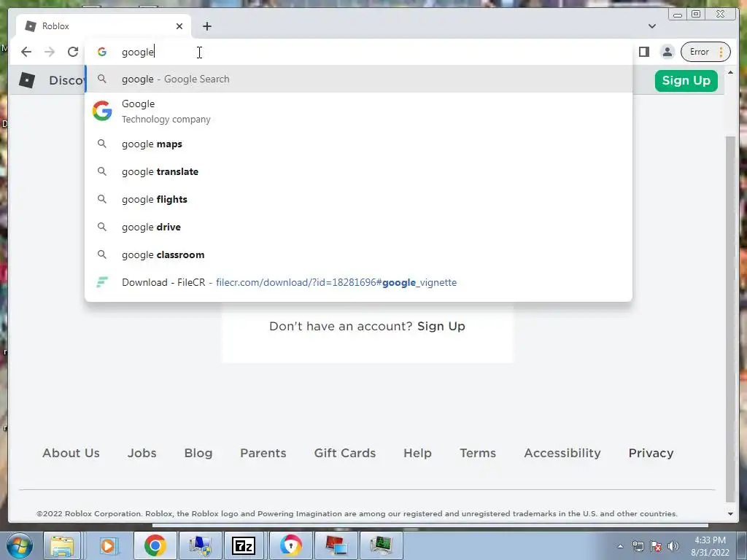Open the Chrome profile avatar menu
747x560 pixels.
[x=667, y=52]
